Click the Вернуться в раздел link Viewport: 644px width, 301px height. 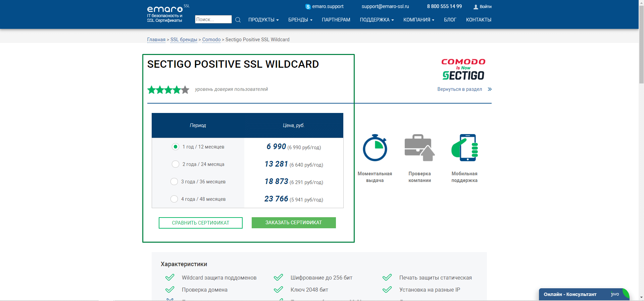click(x=459, y=89)
